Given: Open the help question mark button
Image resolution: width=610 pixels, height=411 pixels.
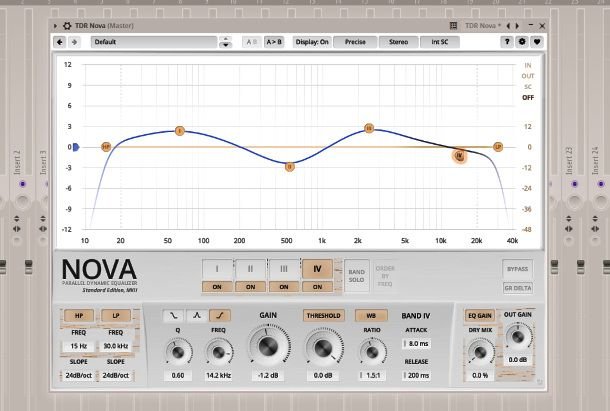Looking at the screenshot, I should (507, 42).
